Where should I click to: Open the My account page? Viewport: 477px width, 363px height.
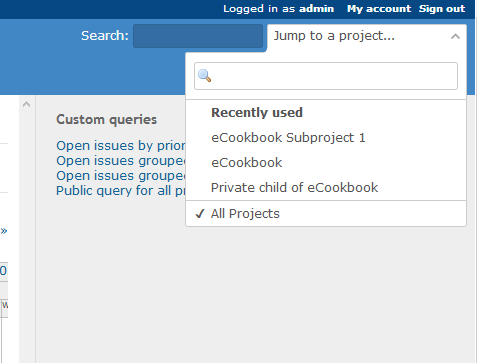coord(379,9)
